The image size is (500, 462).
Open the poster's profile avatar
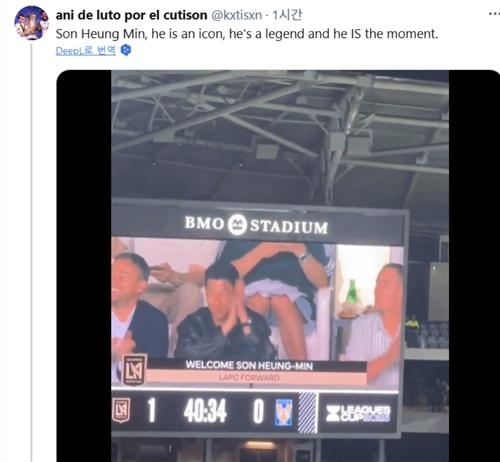(31, 23)
